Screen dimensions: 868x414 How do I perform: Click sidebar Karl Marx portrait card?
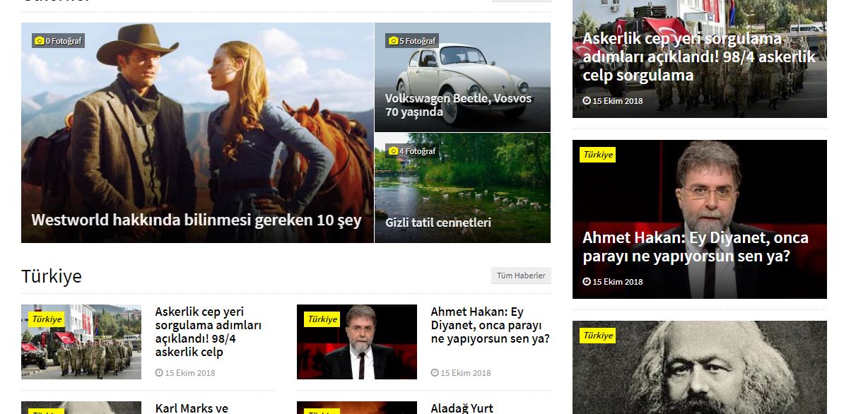pos(700,367)
